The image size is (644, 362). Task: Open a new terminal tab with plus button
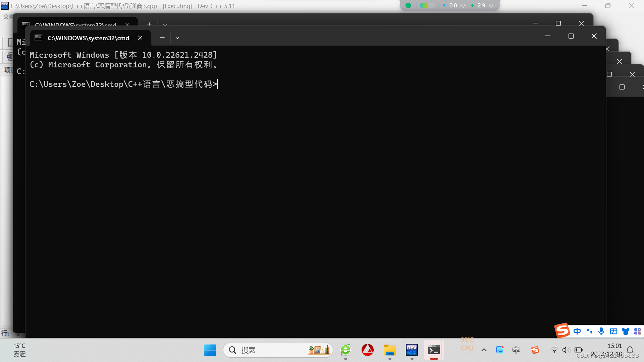tap(162, 38)
